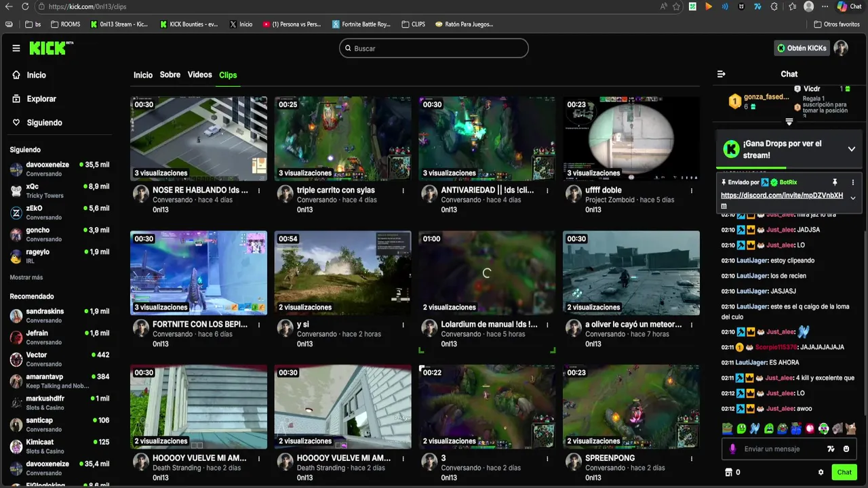Open the discord.com invite link in chat
This screenshot has height=488, width=868.
coord(782,200)
